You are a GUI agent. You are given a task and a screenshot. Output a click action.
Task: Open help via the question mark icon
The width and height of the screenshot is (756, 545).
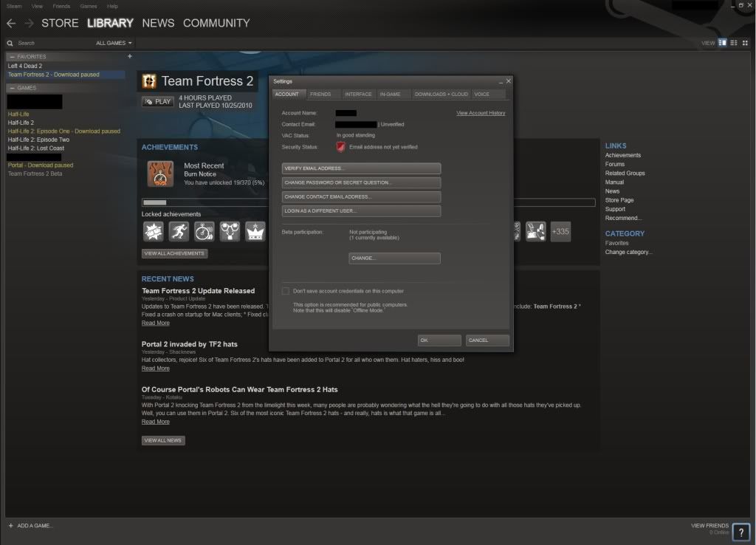(x=741, y=532)
